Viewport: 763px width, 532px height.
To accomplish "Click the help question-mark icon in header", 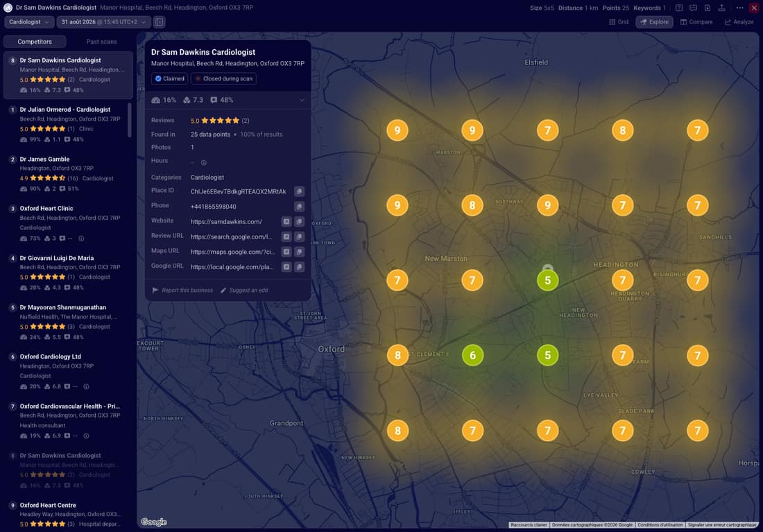I will pyautogui.click(x=679, y=8).
